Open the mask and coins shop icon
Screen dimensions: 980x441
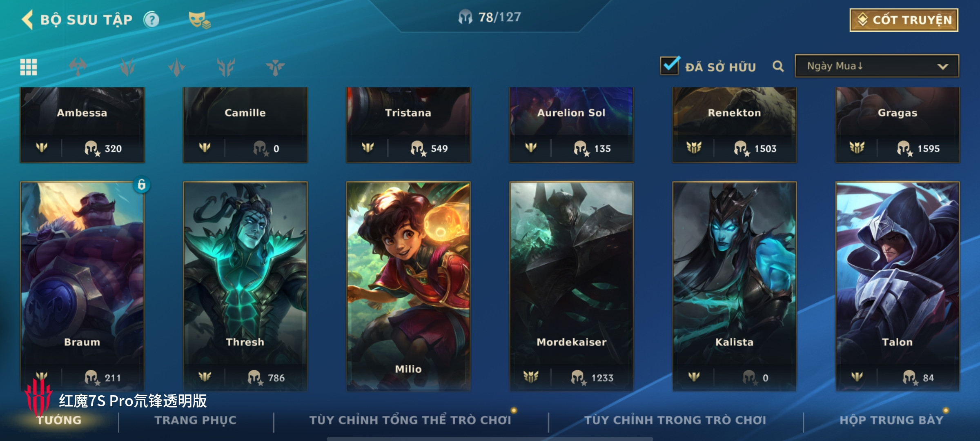click(199, 20)
